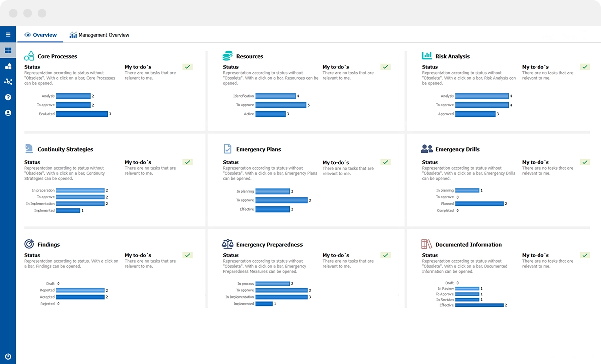Screen dimensions: 601x364
Task: Select the Risk Analysis bar chart icon
Action: coord(427,55)
